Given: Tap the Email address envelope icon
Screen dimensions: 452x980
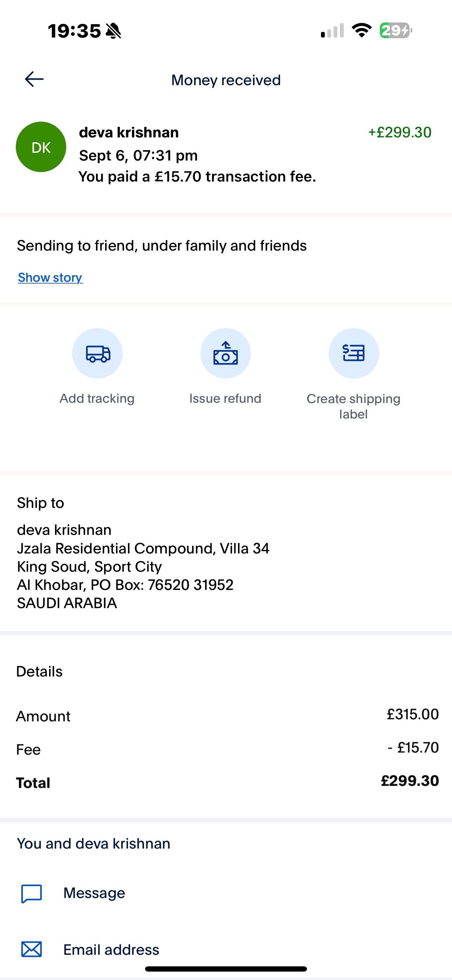Looking at the screenshot, I should click(x=32, y=949).
